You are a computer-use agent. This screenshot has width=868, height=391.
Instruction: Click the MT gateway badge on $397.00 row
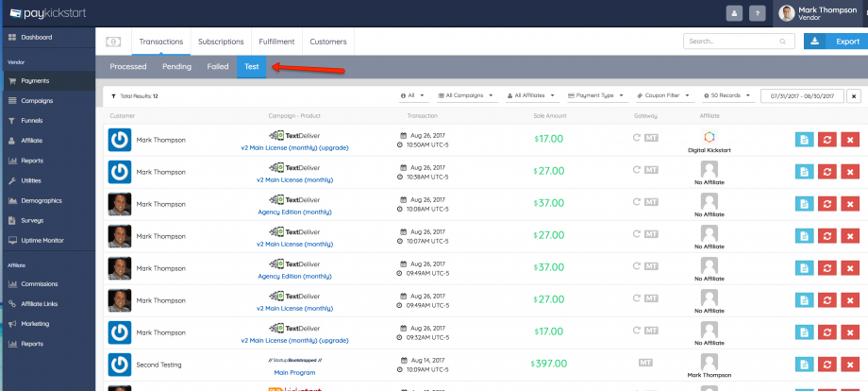[645, 363]
